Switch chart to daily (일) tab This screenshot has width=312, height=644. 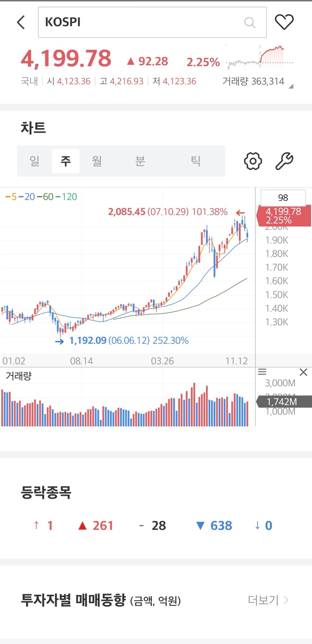[x=34, y=161]
